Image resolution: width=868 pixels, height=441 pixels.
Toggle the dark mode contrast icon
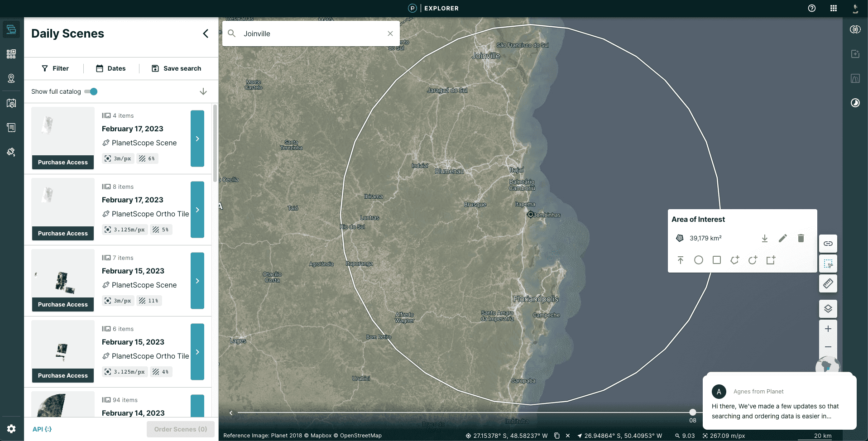click(855, 103)
